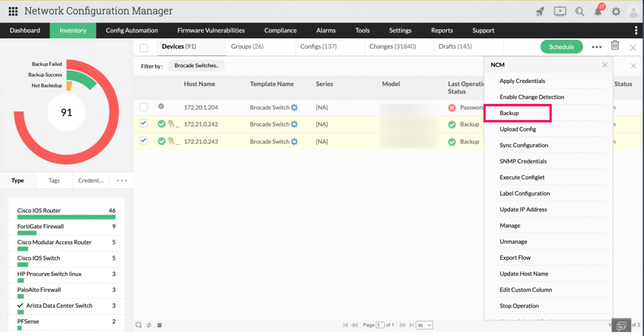Choose Apply Credentials in NCM menu
Screen dimensions: 644x336
click(x=523, y=81)
